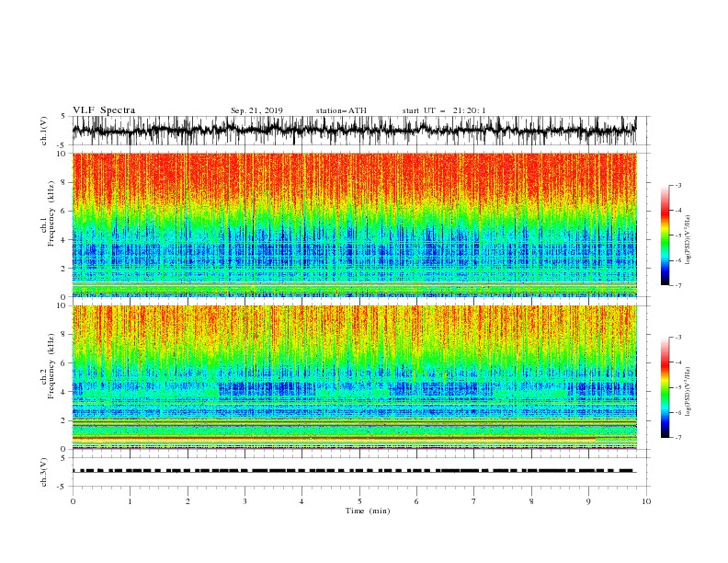The image size is (728, 563).
Task: Click the "-4" label on ch.2 colorbar
Action: tap(678, 362)
